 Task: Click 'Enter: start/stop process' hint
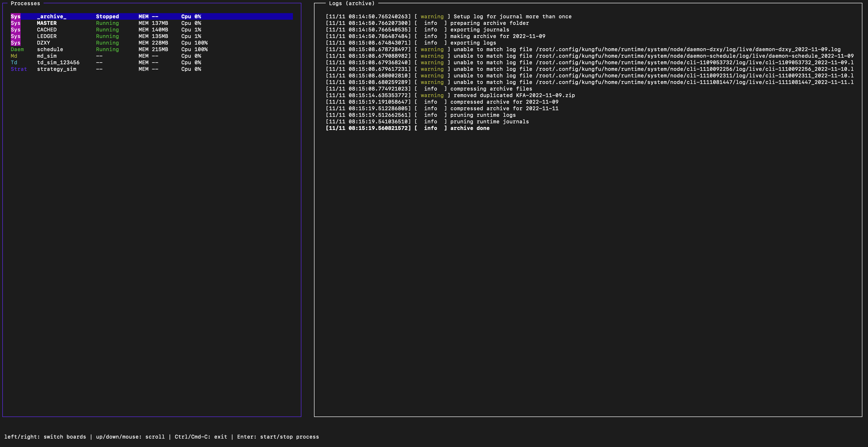(278, 437)
